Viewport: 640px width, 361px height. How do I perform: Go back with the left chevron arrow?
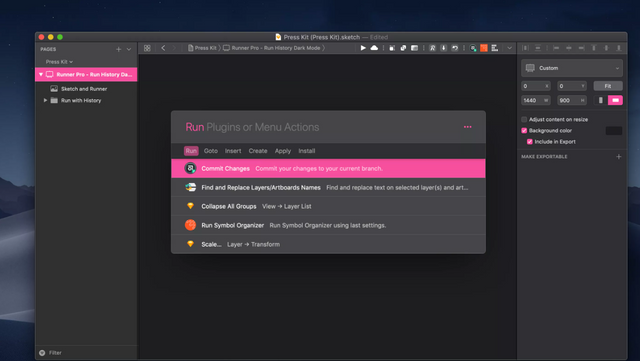point(163,48)
